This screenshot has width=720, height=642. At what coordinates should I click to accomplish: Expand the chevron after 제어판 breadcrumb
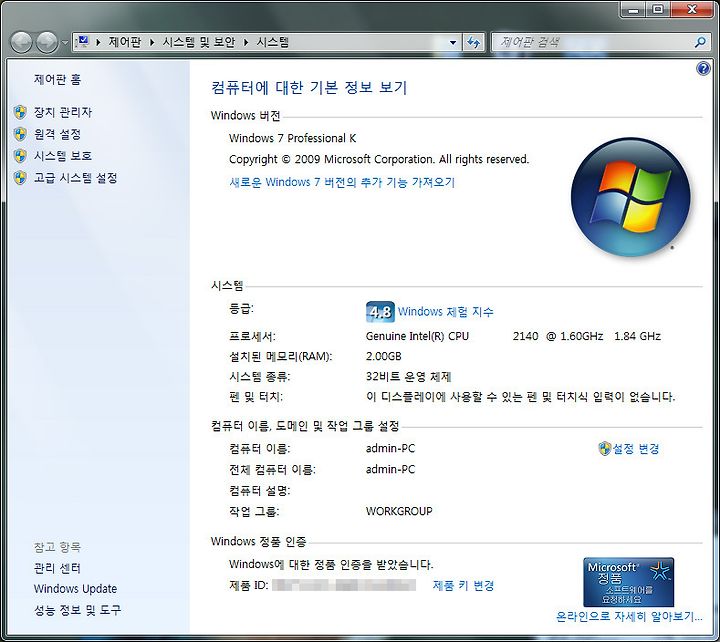tap(152, 42)
